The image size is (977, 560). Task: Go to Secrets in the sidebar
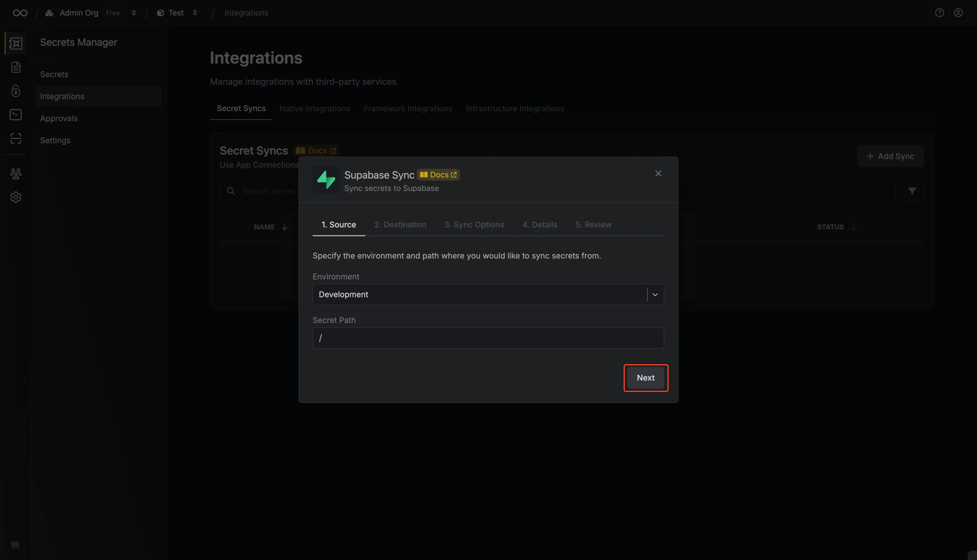pos(98,74)
